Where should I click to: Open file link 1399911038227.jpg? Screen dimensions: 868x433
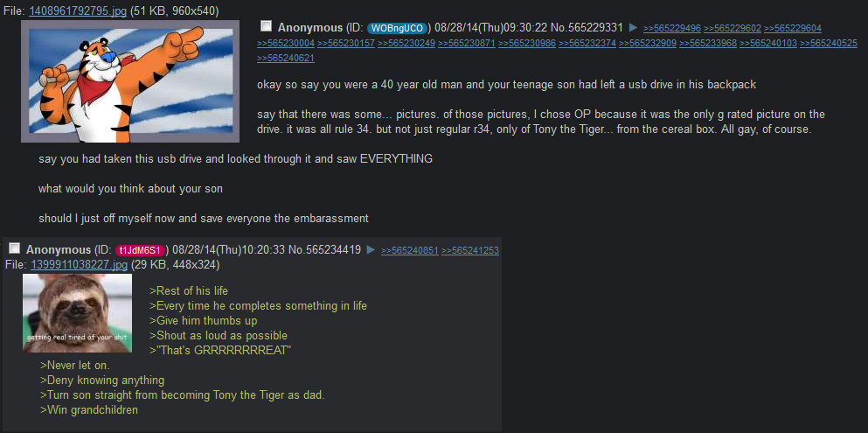click(80, 265)
